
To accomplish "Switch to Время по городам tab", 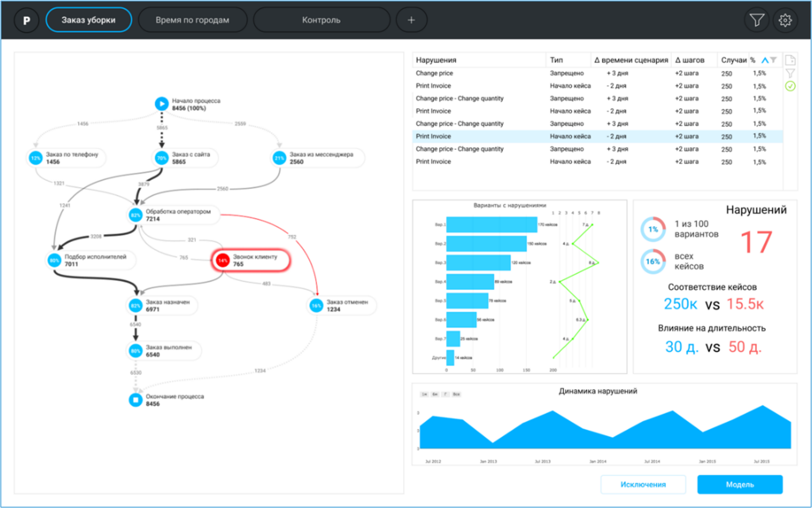I will (x=193, y=20).
